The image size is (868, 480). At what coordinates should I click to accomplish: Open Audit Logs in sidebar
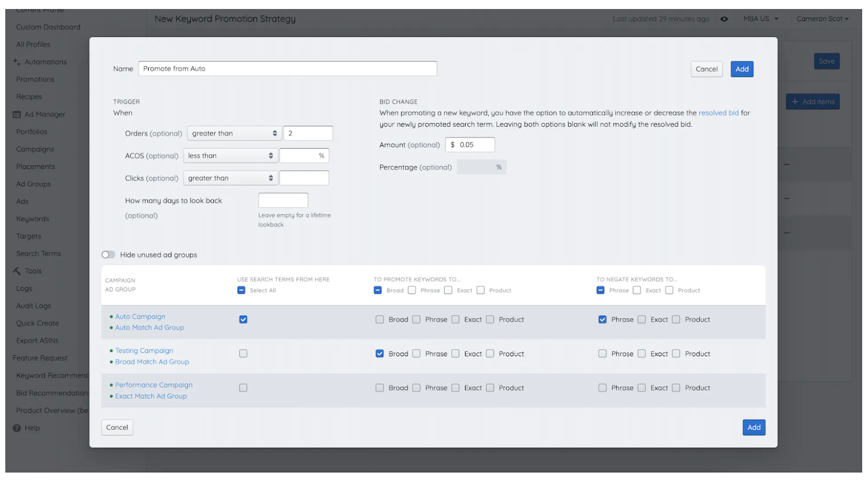click(34, 306)
